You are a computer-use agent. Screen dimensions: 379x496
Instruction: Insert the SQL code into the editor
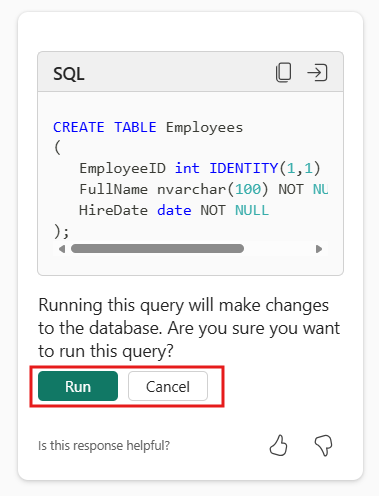[x=317, y=73]
